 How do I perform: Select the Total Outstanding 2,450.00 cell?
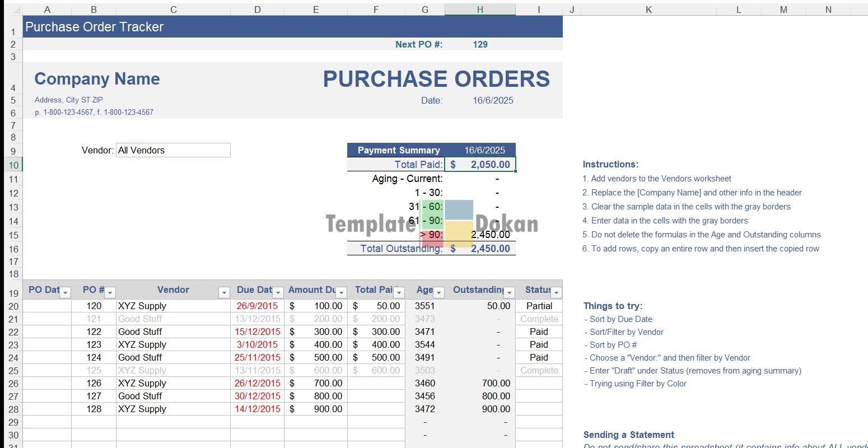pos(480,249)
